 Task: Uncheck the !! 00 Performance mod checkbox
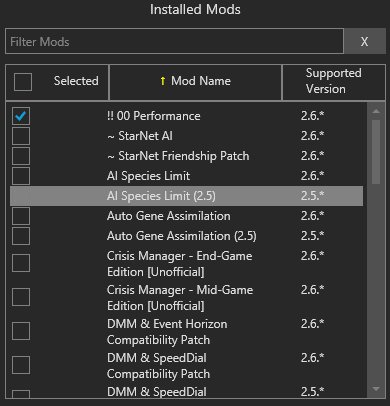pos(21,116)
